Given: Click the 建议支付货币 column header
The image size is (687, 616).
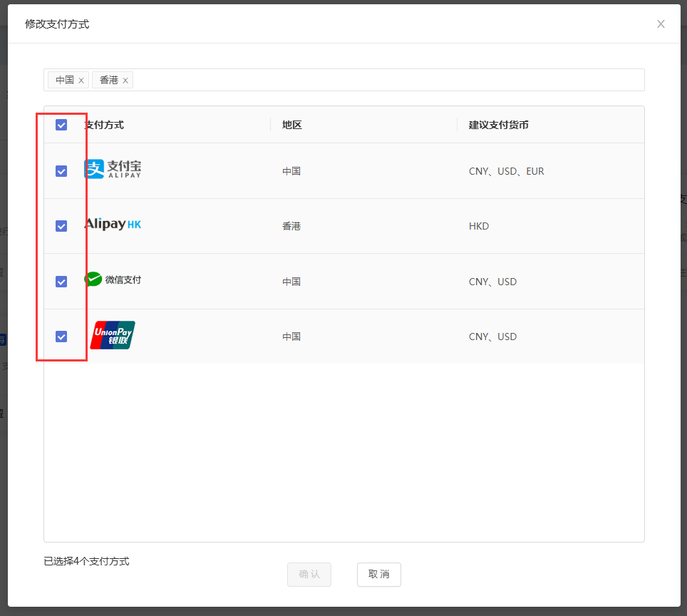Looking at the screenshot, I should pos(499,125).
